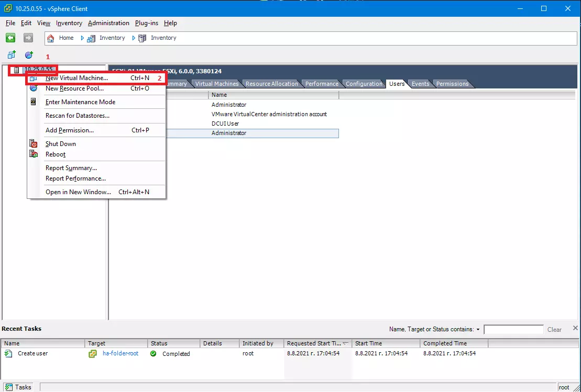Click the Tasks icon in the status bar
The image size is (581, 392).
pyautogui.click(x=8, y=387)
